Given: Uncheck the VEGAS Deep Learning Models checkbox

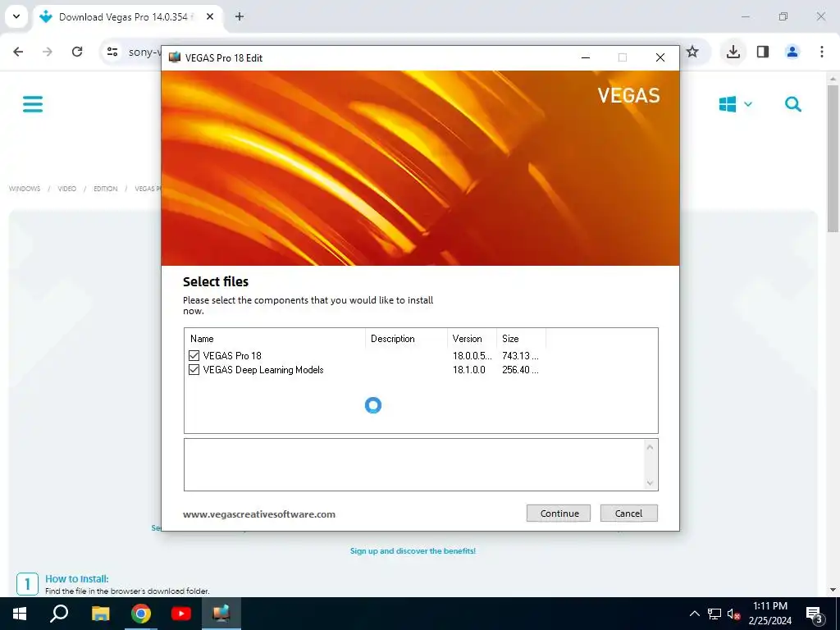Looking at the screenshot, I should click(x=194, y=370).
